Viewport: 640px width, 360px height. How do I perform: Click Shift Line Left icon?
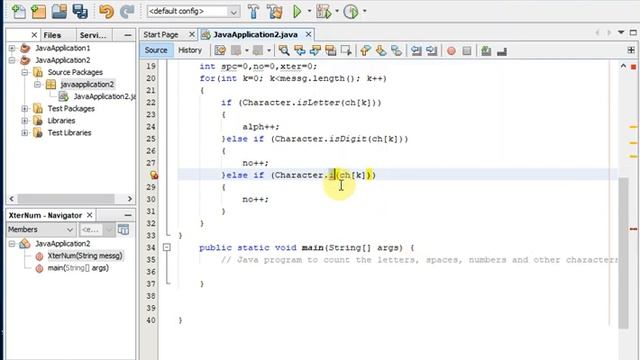point(416,51)
